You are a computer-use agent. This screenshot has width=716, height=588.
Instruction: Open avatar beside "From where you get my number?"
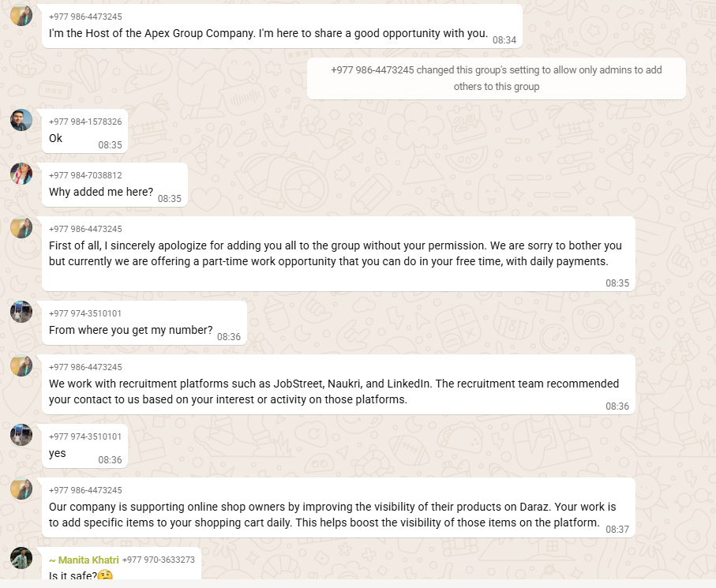[x=21, y=312]
